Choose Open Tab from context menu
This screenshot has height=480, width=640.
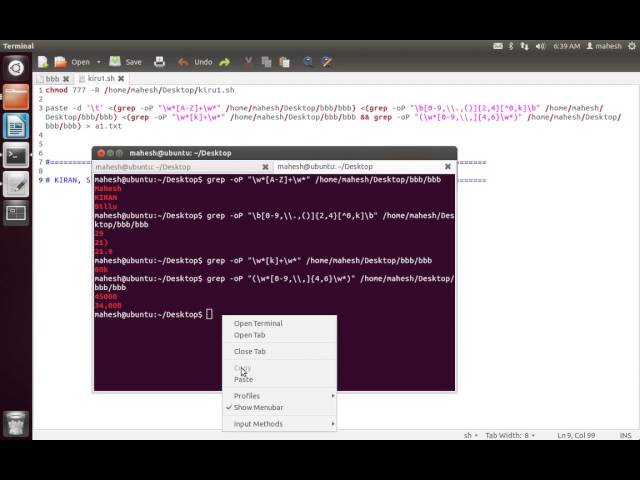279,335
